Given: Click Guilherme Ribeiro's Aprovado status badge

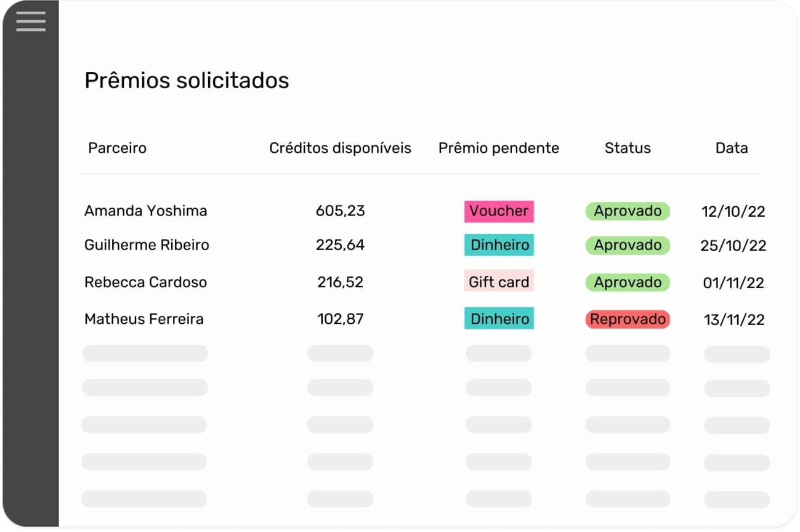Looking at the screenshot, I should coord(627,245).
